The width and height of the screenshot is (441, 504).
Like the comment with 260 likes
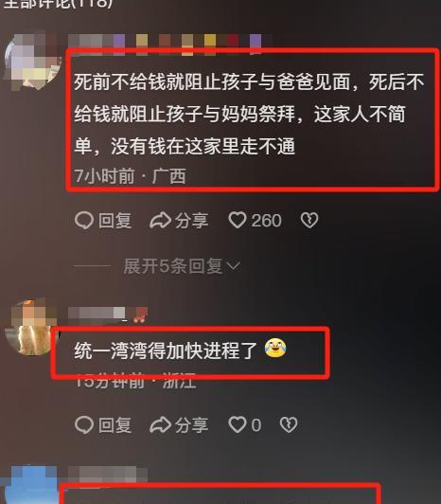coord(238,221)
